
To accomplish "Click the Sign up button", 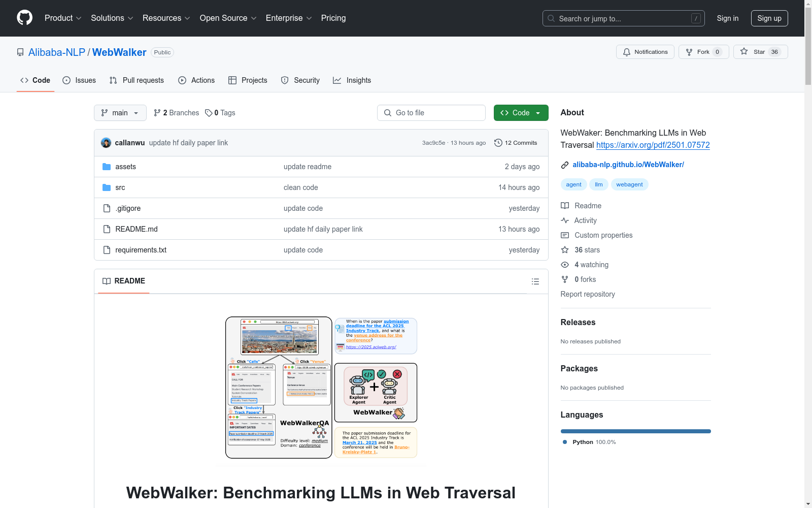I will [769, 18].
